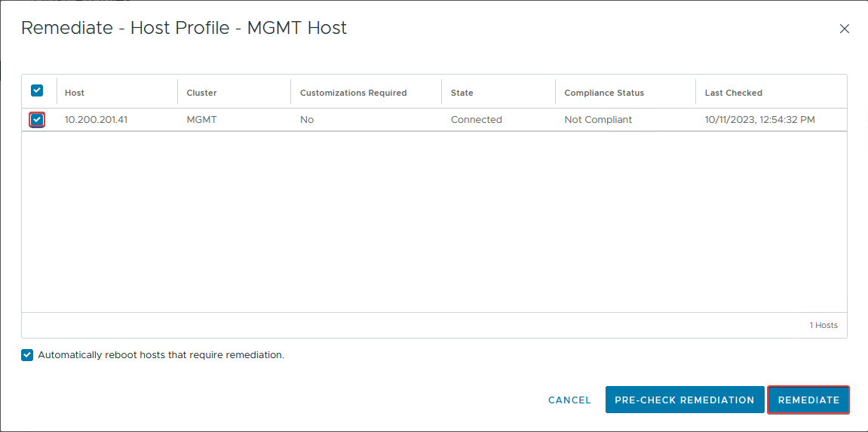Screen dimensions: 868x432
Task: Uncheck the checkbox for host 10.200.201.41
Action: coord(37,119)
